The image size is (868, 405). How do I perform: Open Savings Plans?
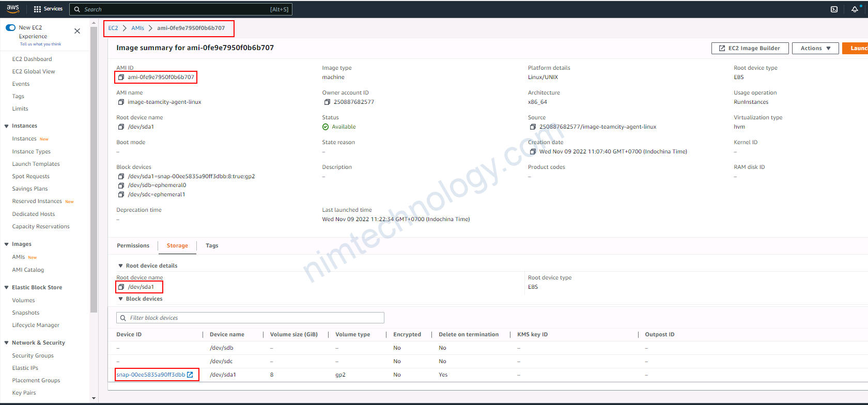[x=30, y=189]
